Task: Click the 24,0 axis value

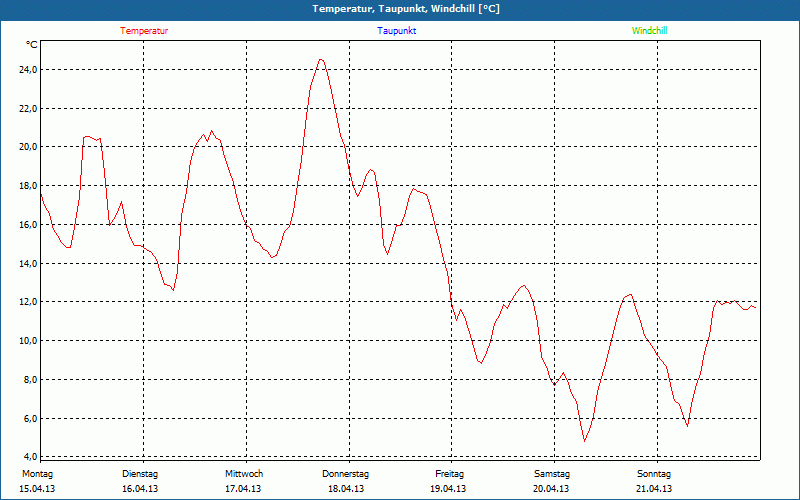Action: click(x=28, y=69)
